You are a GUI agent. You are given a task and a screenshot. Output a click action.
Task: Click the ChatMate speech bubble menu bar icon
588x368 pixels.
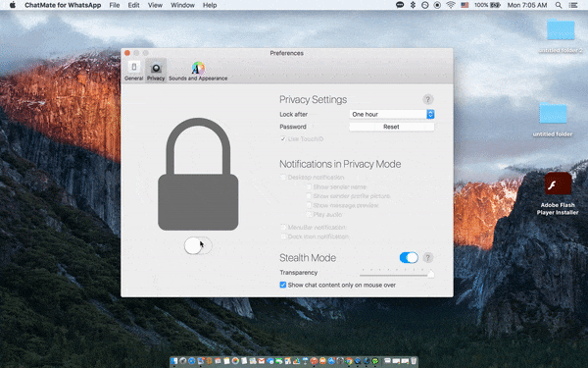pos(400,5)
